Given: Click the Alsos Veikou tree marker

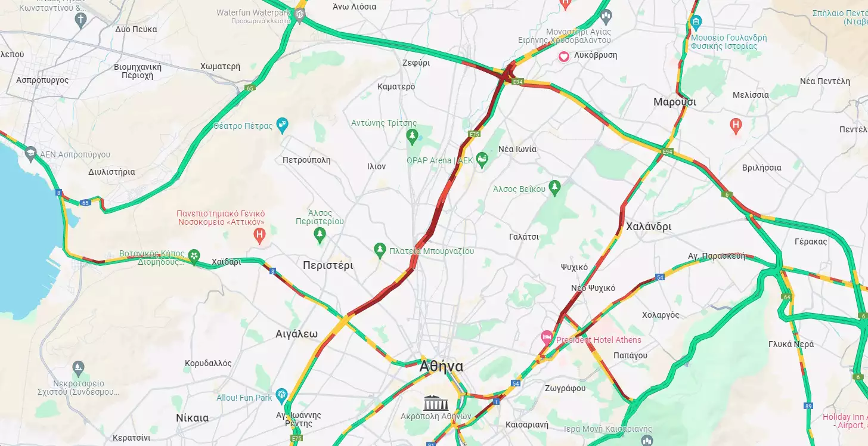Looking at the screenshot, I should (555, 188).
